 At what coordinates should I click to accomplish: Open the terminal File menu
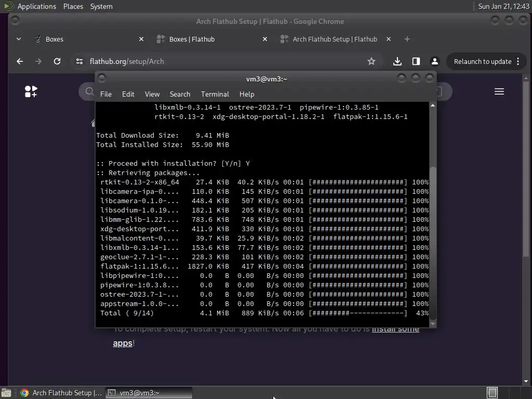coord(106,95)
